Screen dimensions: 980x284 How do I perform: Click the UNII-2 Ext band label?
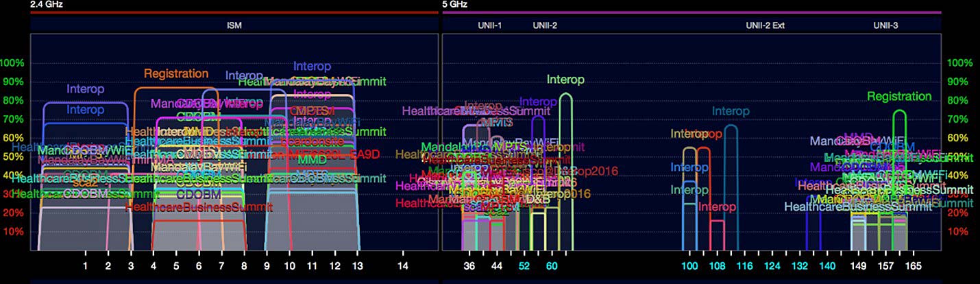tap(765, 25)
